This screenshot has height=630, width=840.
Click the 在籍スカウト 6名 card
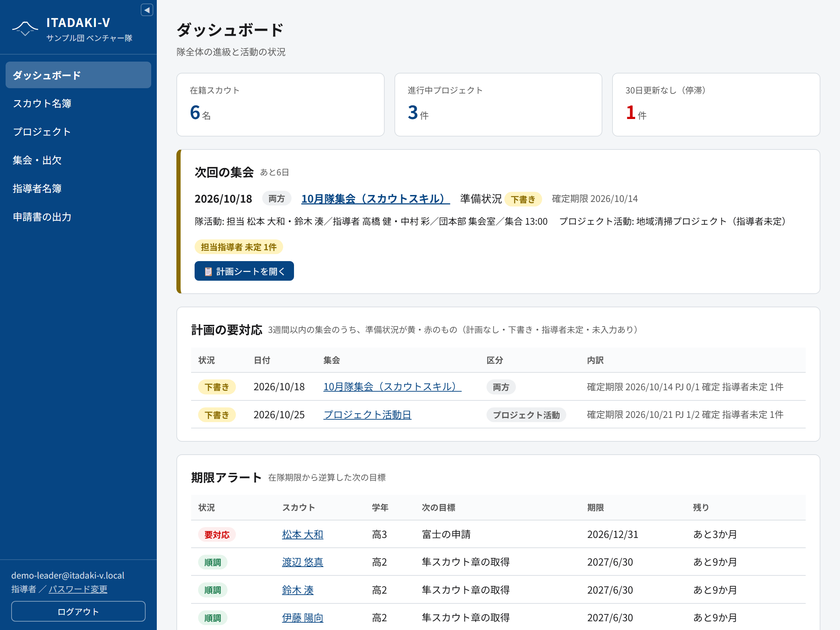pyautogui.click(x=280, y=105)
